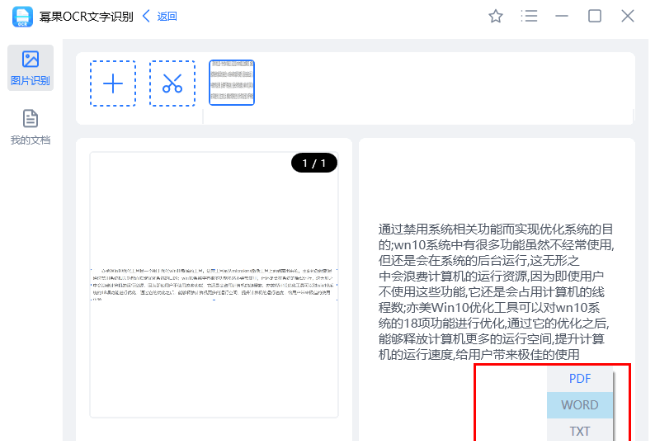Go back with the 返回 link
Image resolution: width=649 pixels, height=441 pixels.
click(x=160, y=16)
